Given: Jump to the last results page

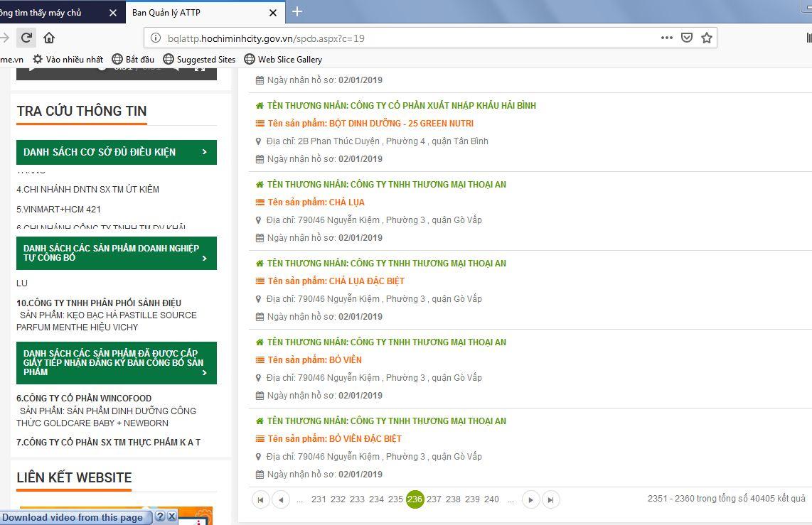Looking at the screenshot, I should (x=550, y=499).
